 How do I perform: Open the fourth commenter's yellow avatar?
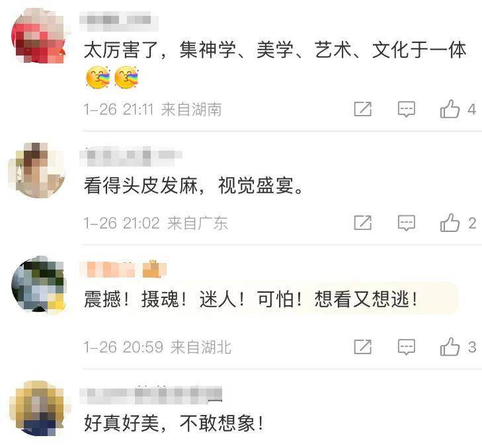[36, 408]
